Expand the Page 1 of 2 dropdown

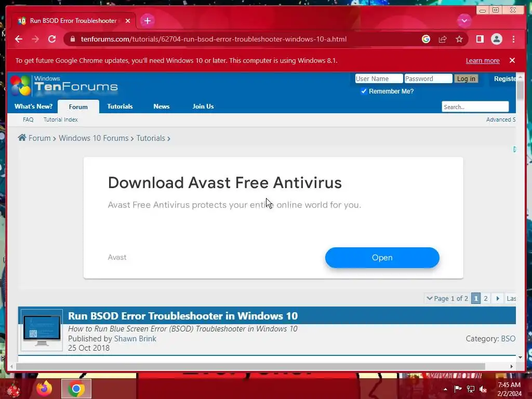447,298
